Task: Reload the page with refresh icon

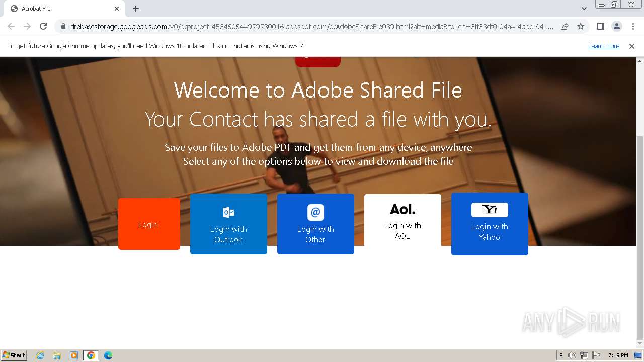Action: point(43,26)
